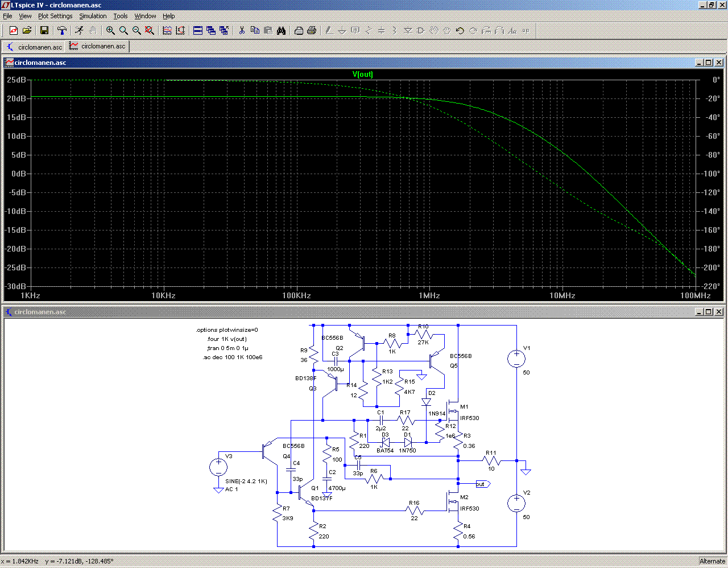The width and height of the screenshot is (728, 568).
Task: Open the File menu
Action: pyautogui.click(x=7, y=16)
